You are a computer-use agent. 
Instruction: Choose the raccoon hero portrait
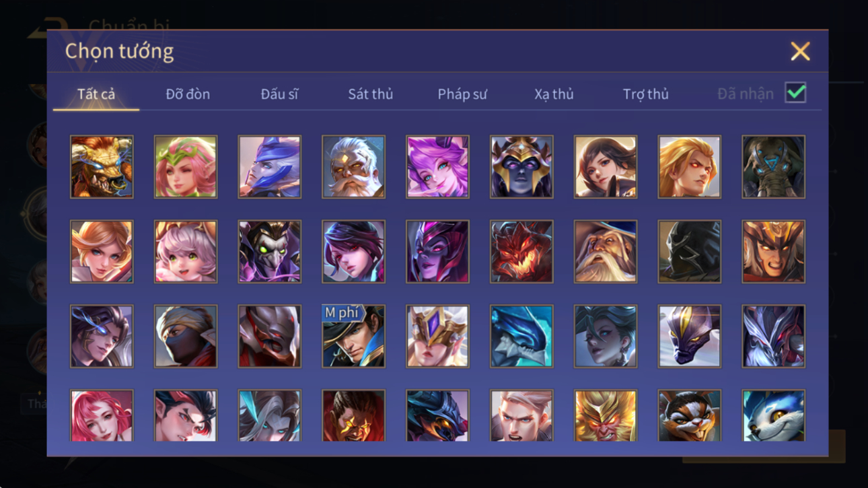[x=689, y=416]
